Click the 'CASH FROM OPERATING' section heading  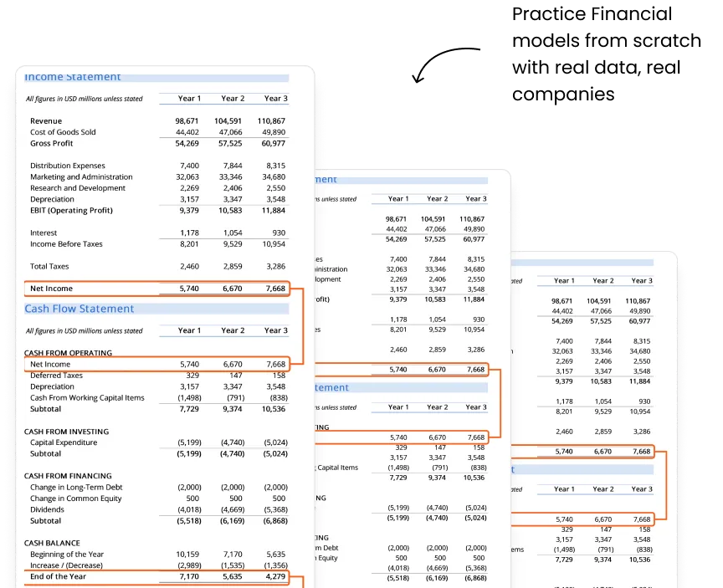68,353
